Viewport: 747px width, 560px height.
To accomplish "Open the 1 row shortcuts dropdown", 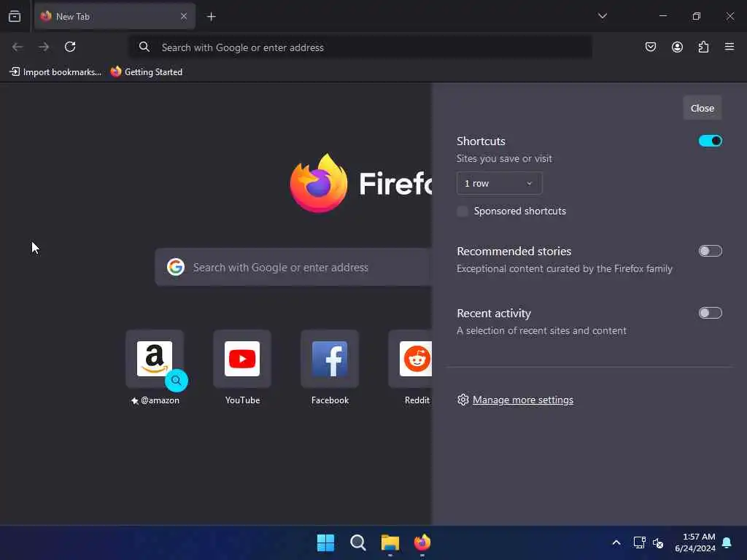I will pos(499,183).
